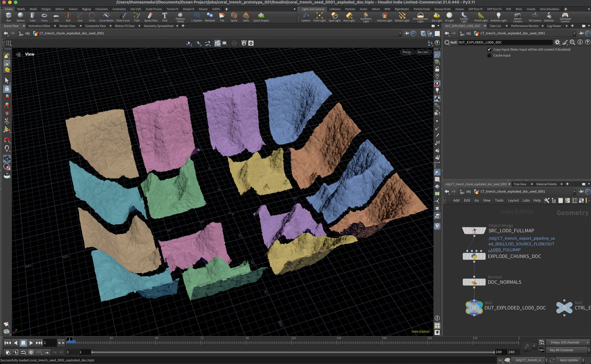The width and height of the screenshot is (591, 364).
Task: Open the Deform shelf tab
Action: [x=60, y=9]
